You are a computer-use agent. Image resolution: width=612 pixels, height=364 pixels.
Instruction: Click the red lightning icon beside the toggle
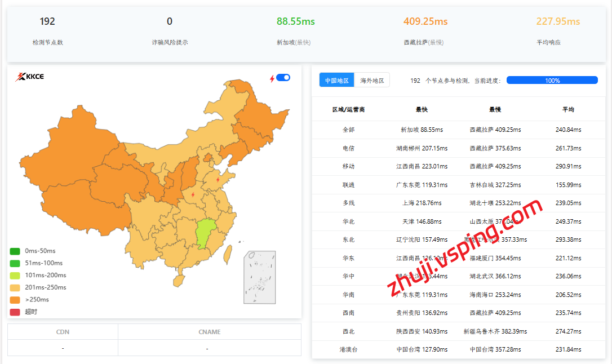click(x=272, y=78)
